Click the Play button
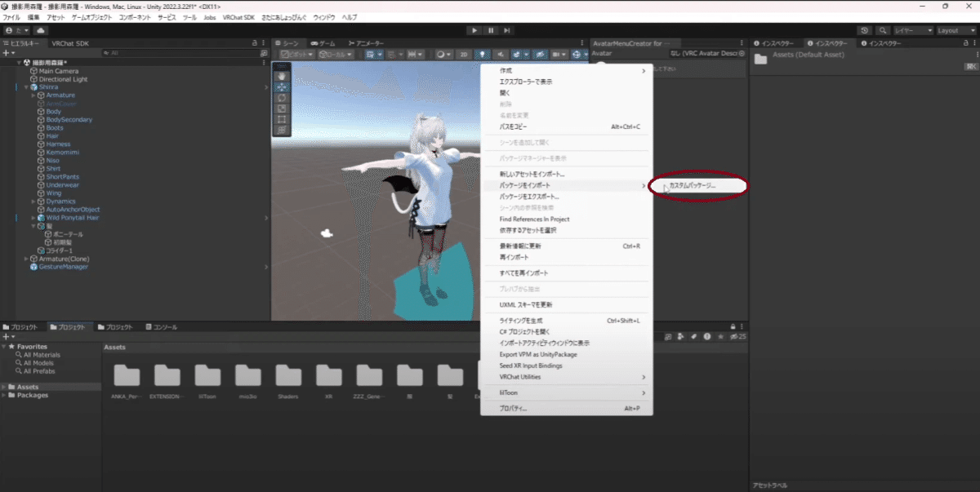The image size is (980, 492). tap(474, 30)
